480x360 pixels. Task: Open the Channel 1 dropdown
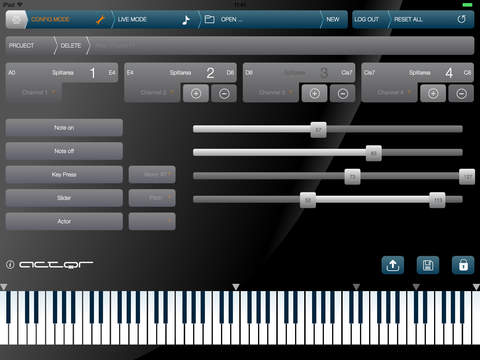click(x=34, y=92)
